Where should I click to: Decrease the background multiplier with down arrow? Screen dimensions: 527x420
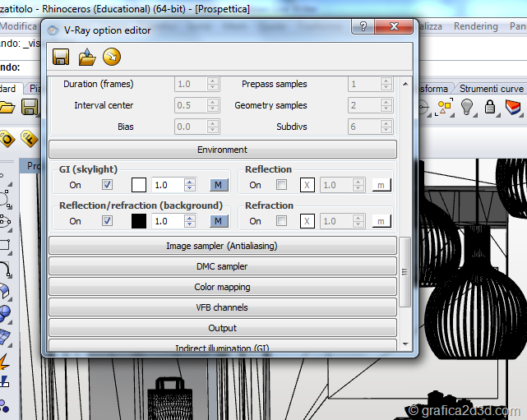(190, 224)
